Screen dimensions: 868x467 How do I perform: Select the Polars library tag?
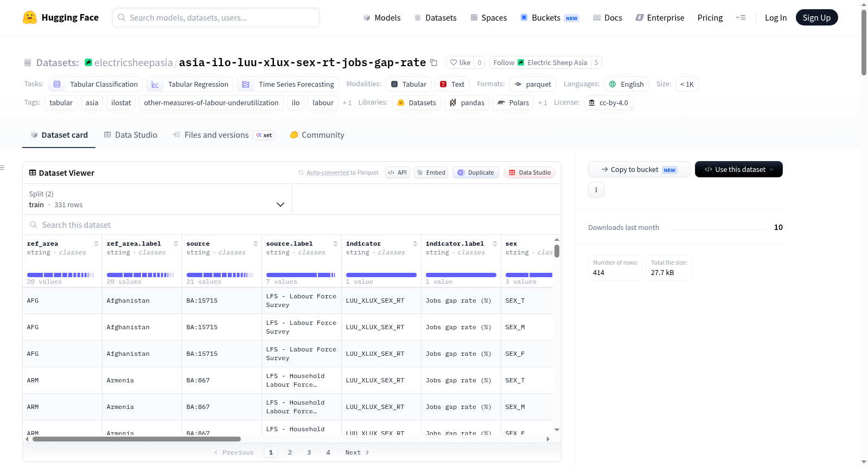[513, 103]
